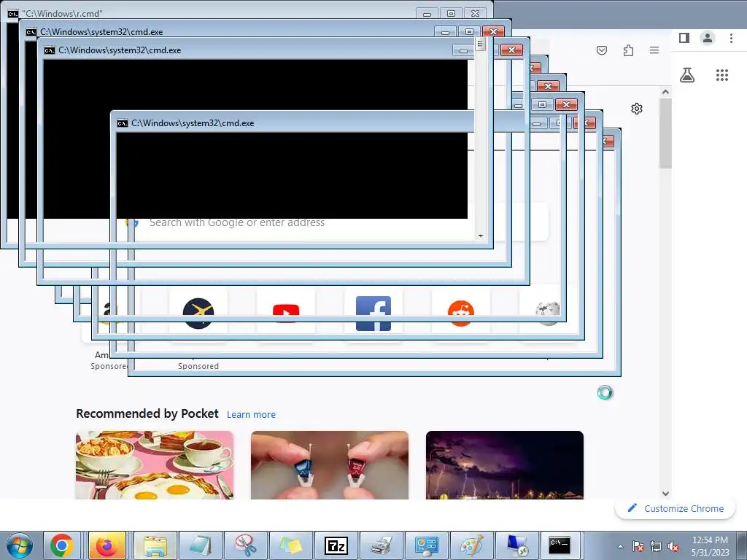Viewport: 747px width, 560px height.
Task: Open the remote desktop taskbar icon
Action: (x=517, y=545)
